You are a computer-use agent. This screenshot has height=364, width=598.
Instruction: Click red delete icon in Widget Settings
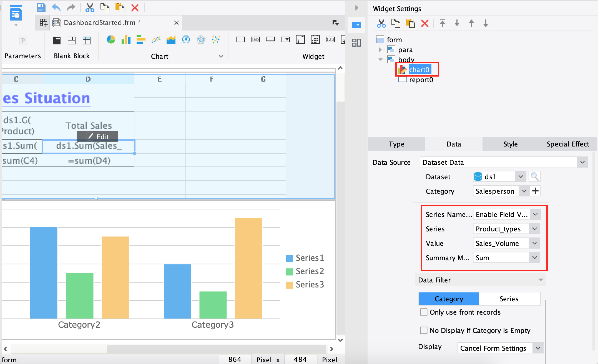(424, 23)
